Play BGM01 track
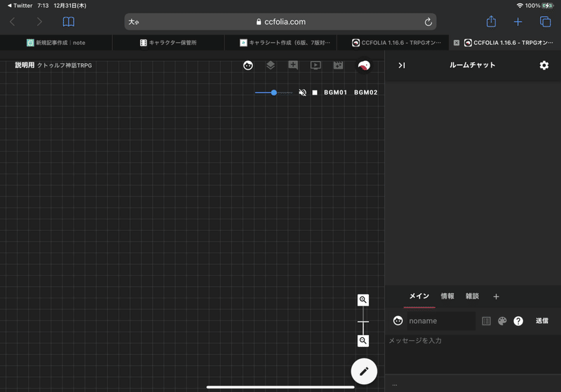Viewport: 561px width, 392px height. (335, 93)
